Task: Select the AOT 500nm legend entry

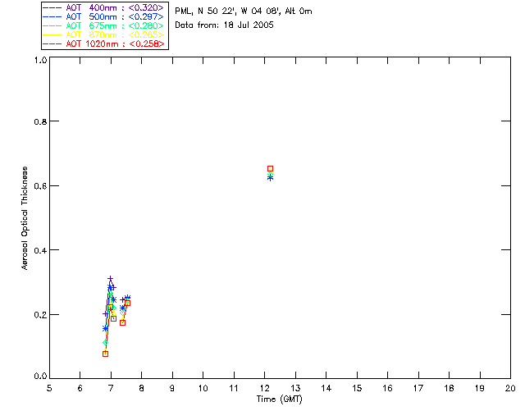Action: tap(104, 16)
